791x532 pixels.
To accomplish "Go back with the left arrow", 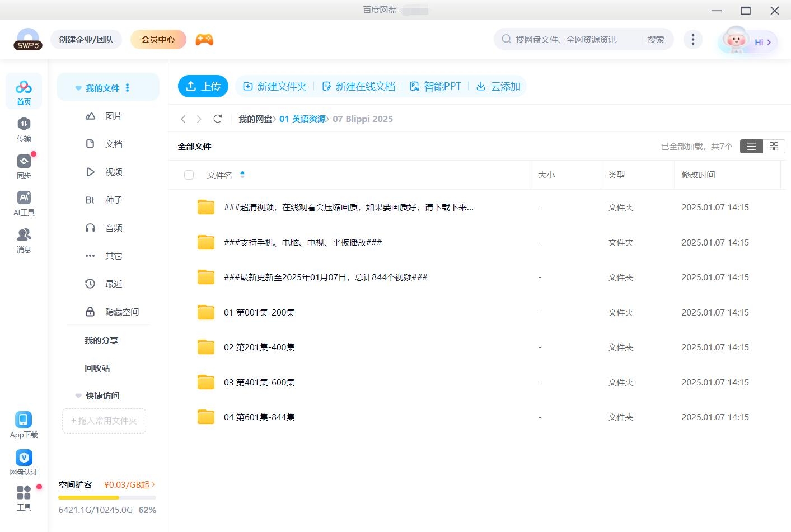I will click(183, 119).
